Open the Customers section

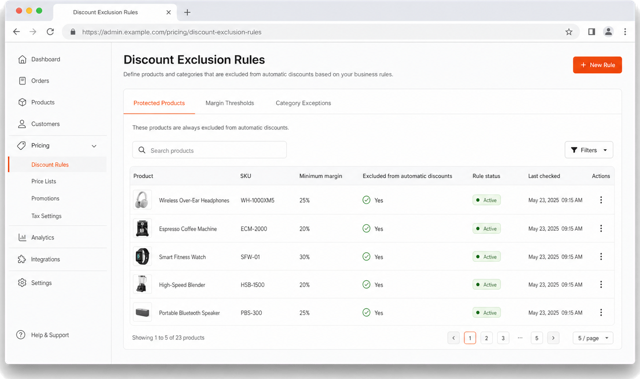[39, 124]
